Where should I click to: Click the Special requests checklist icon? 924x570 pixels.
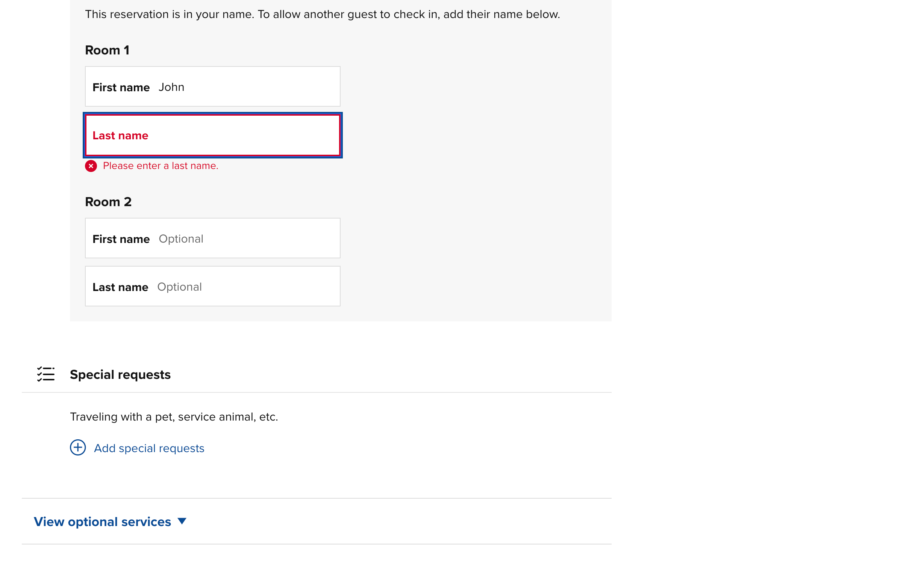[45, 374]
